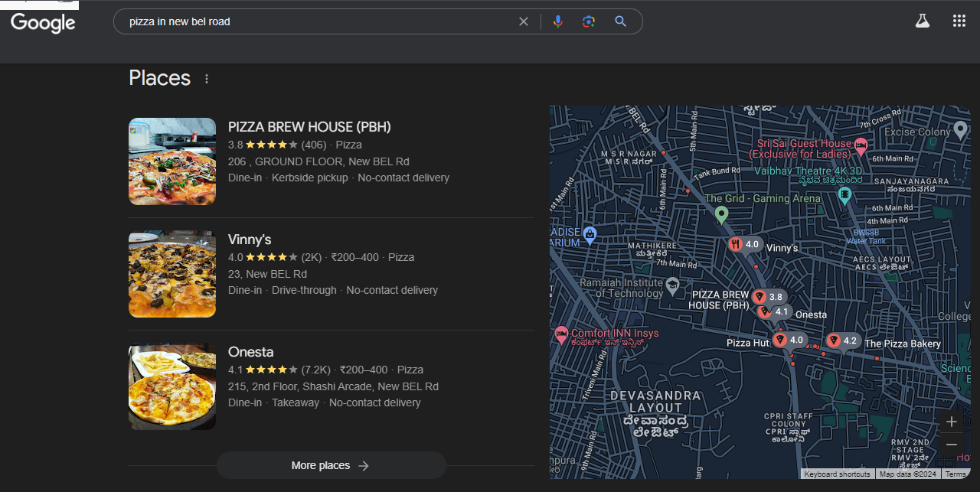Open map Terms link
Viewport: 980px width, 492px height.
955,474
